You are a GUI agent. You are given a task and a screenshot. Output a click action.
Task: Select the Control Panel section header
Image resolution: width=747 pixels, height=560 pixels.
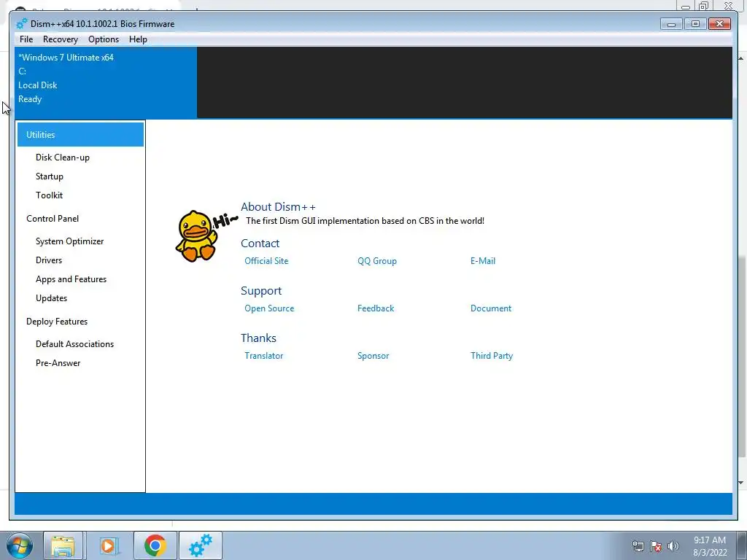click(x=53, y=219)
